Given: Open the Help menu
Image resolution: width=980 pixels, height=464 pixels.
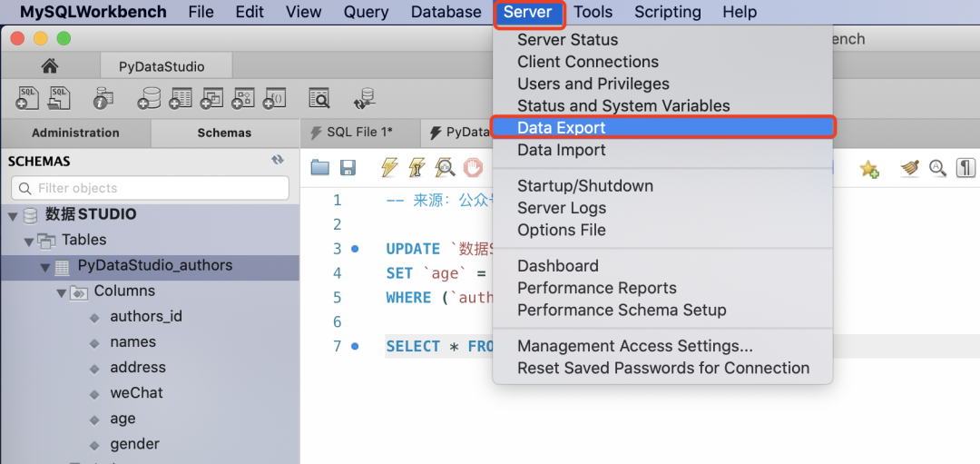Looking at the screenshot, I should pos(740,12).
